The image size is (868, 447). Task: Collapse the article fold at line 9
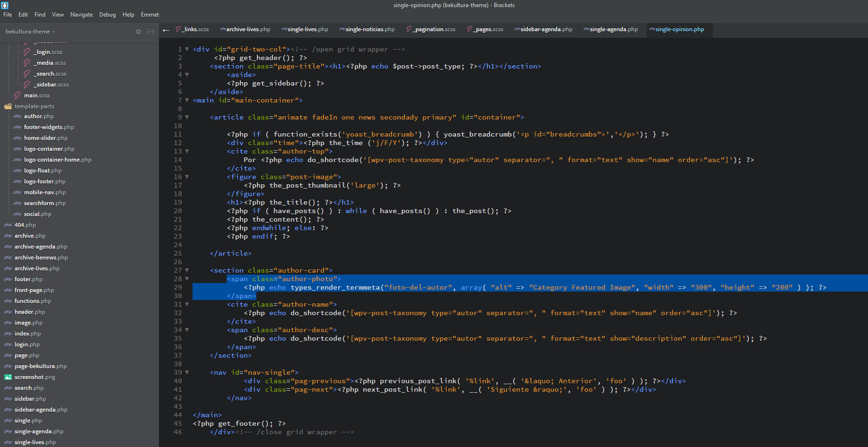187,117
